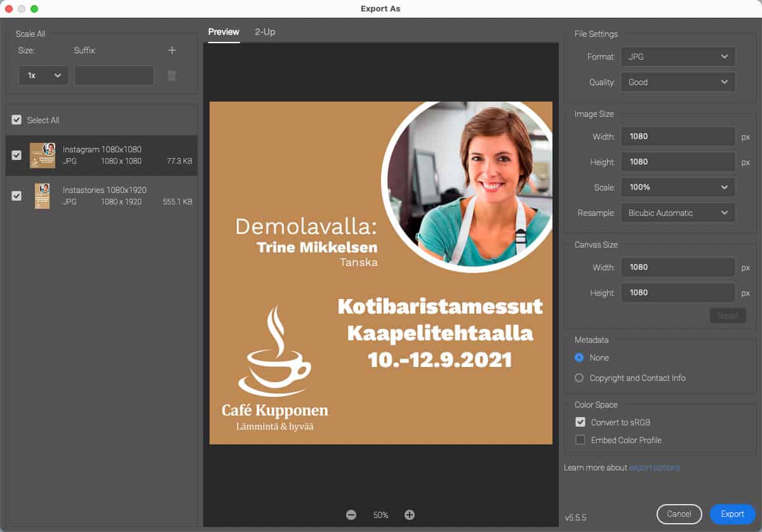Select the None metadata option
762x532 pixels.
(579, 357)
